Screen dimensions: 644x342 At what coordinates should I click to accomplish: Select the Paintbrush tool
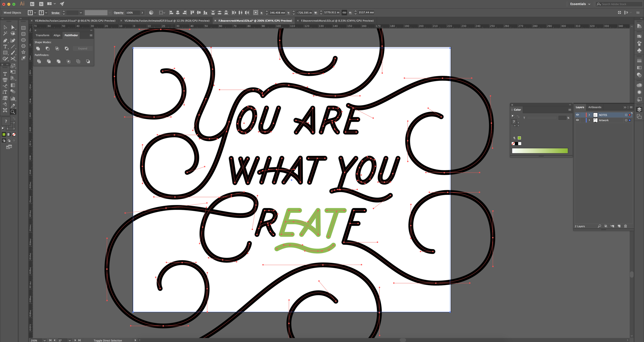13,53
